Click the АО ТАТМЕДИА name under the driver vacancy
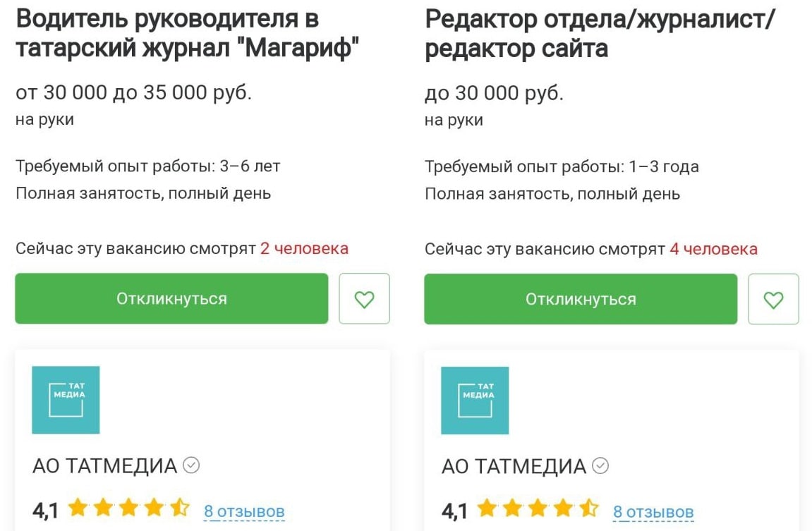812x531 pixels. [x=104, y=466]
